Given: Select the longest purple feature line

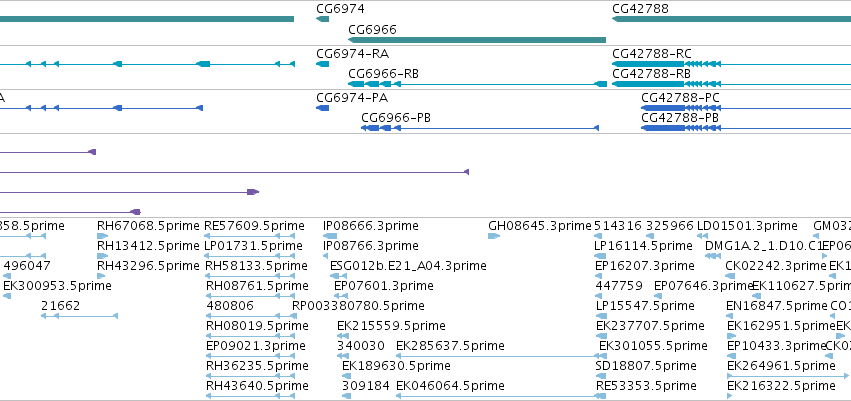Looking at the screenshot, I should point(234,172).
